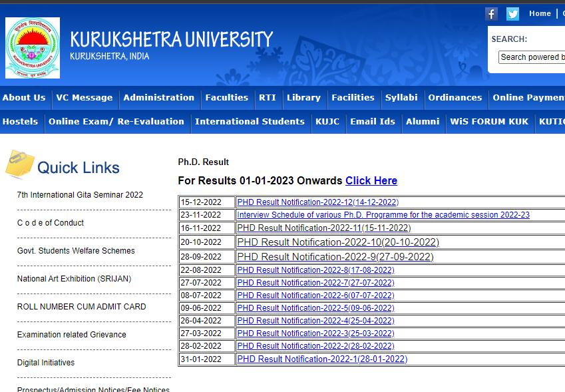Click the Kurukshetra University logo emblem

[x=33, y=48]
